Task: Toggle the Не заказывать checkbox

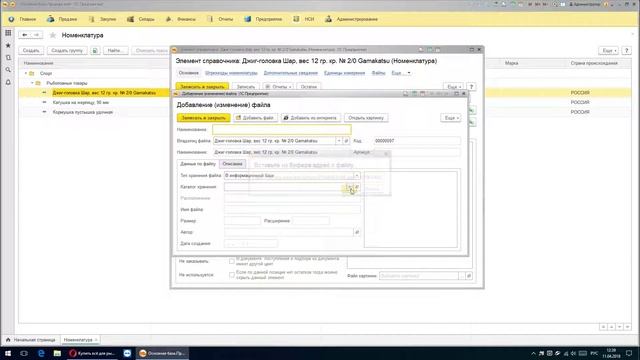Action: pyautogui.click(x=231, y=261)
